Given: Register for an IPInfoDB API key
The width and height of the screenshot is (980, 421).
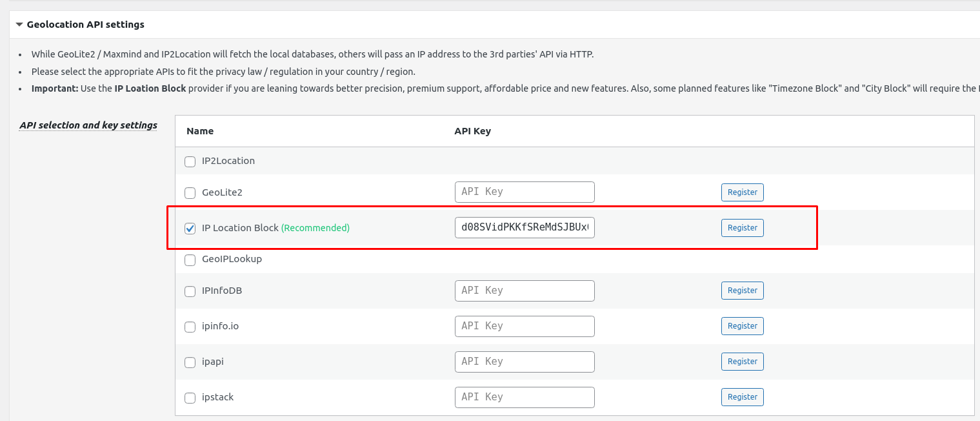Looking at the screenshot, I should [x=742, y=290].
